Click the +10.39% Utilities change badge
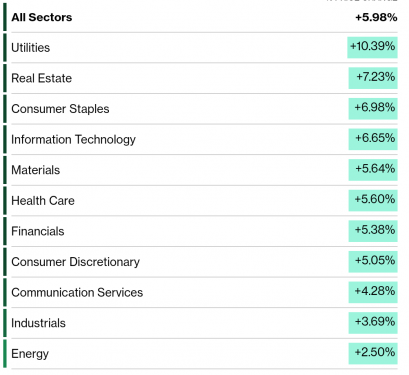The image size is (409, 375). coord(372,47)
